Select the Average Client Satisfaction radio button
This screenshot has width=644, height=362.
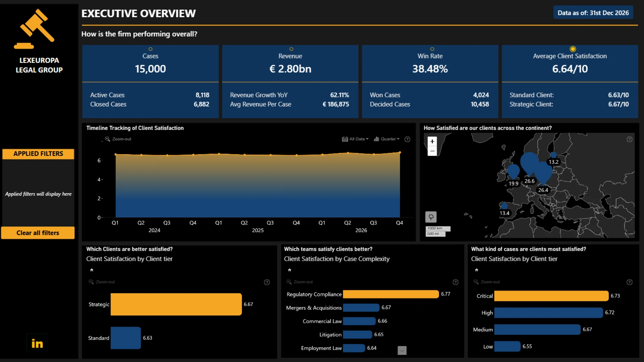(x=573, y=49)
